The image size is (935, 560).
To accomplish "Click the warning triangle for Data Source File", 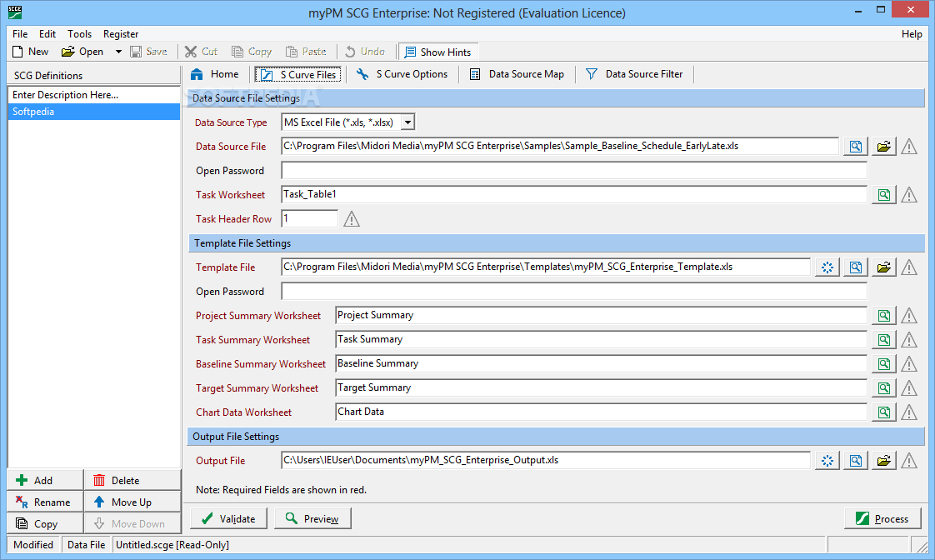I will pos(909,147).
